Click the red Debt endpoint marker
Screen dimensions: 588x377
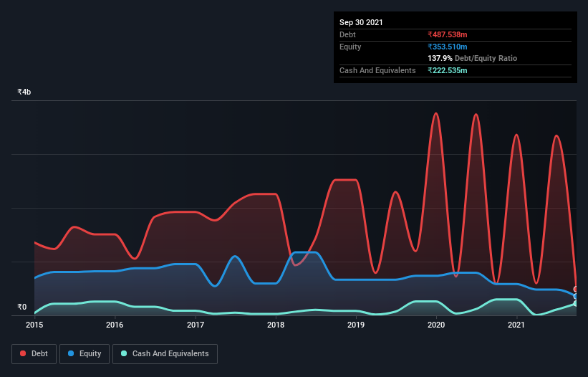coord(577,290)
